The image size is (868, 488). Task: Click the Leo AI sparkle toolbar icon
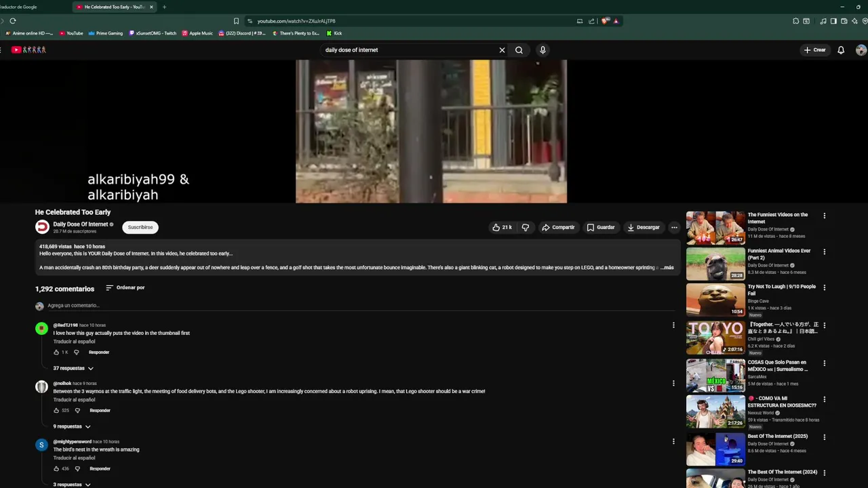pos(854,21)
